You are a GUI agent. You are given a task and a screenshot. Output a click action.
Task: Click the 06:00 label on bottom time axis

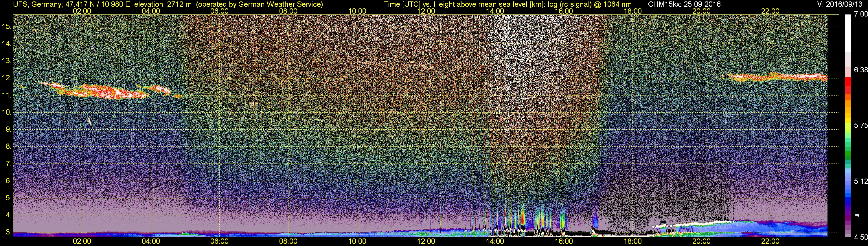coord(219,241)
